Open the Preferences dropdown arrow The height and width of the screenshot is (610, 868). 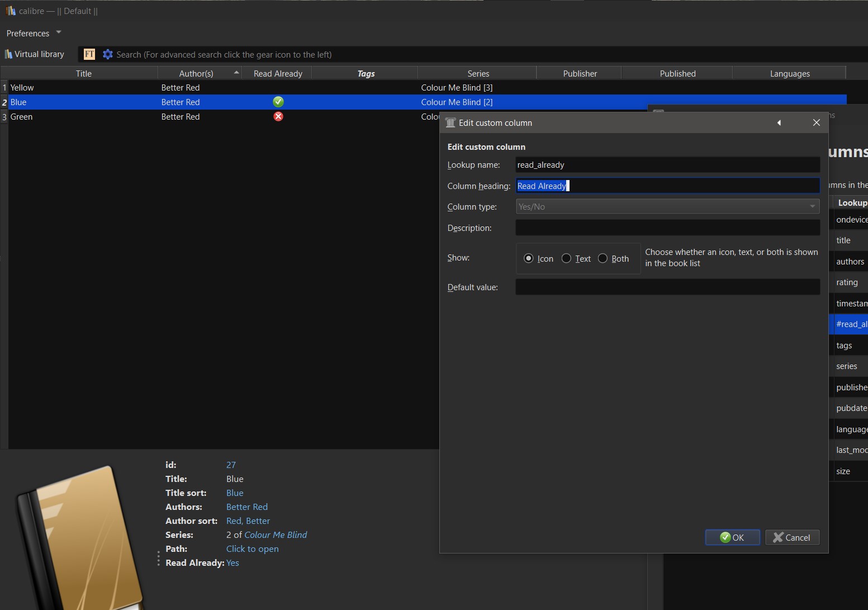click(59, 32)
